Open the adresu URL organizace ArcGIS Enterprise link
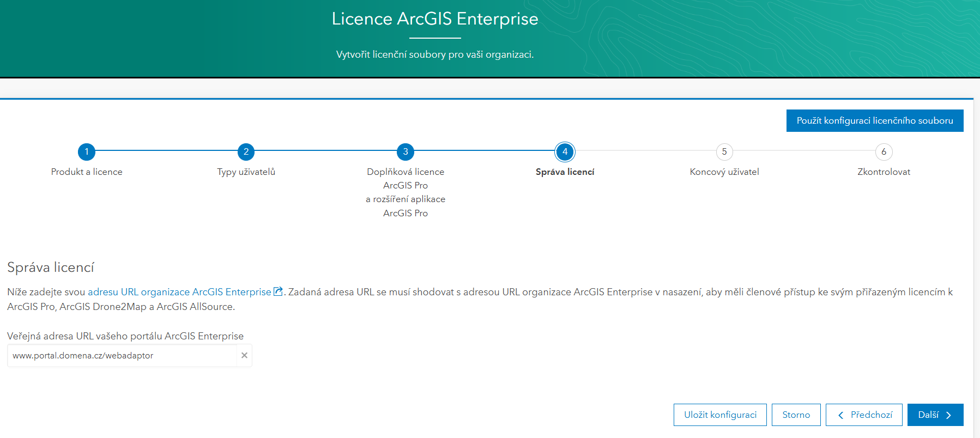The width and height of the screenshot is (980, 438). point(179,292)
